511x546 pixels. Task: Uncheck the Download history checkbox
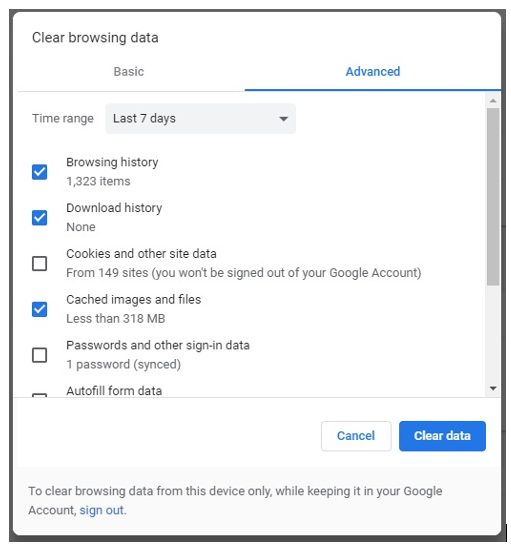click(x=39, y=218)
